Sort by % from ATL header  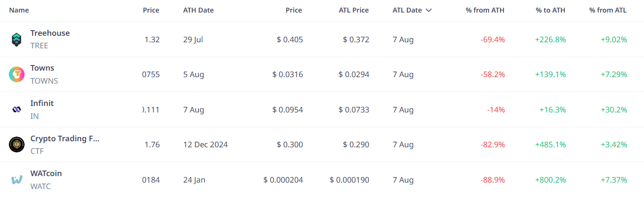click(x=608, y=10)
